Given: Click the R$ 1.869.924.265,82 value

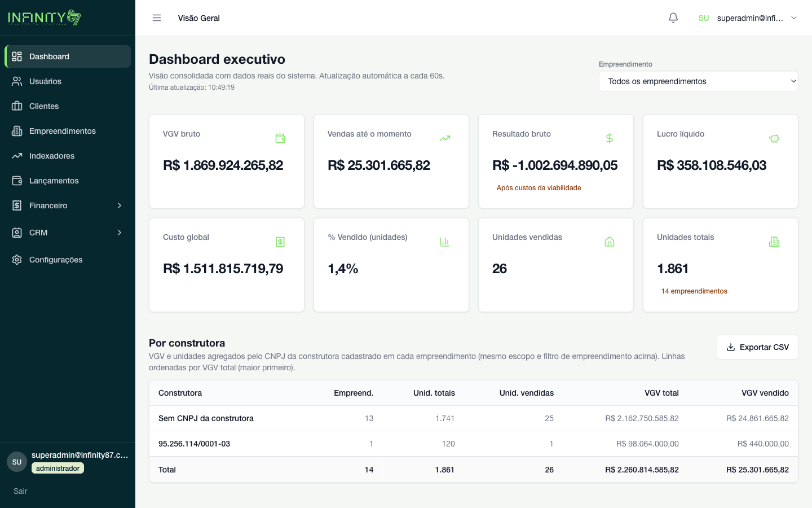Looking at the screenshot, I should [223, 165].
